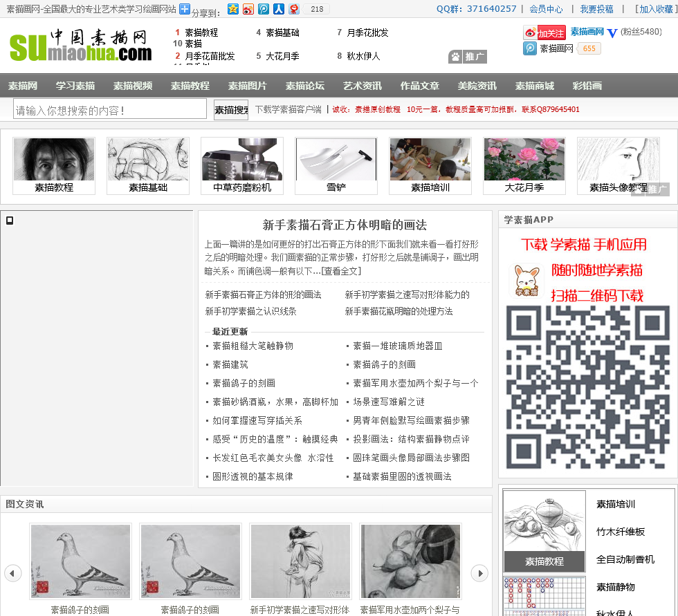This screenshot has height=616, width=678.
Task: Open ranked link 8 秋水伊人
Action: [x=363, y=56]
